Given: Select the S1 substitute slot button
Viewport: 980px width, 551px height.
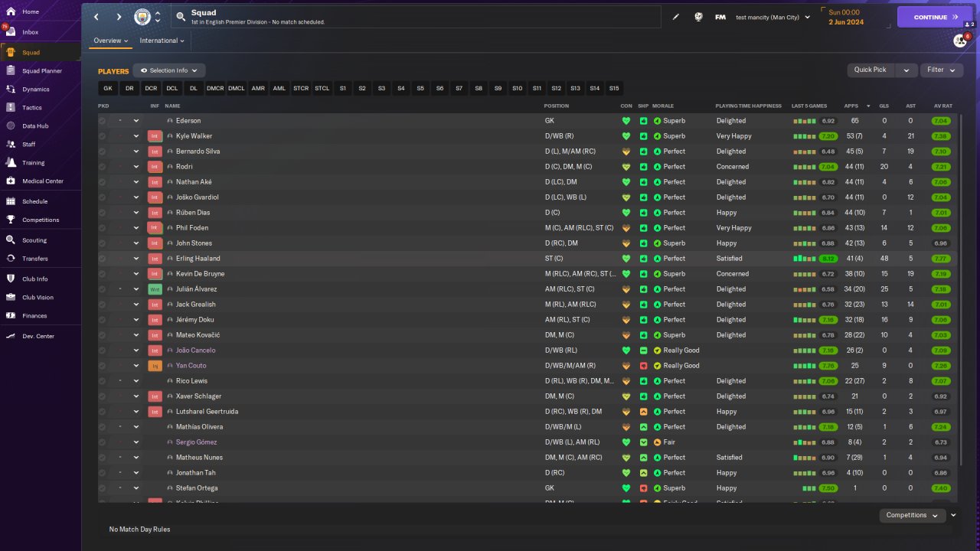Looking at the screenshot, I should (343, 88).
